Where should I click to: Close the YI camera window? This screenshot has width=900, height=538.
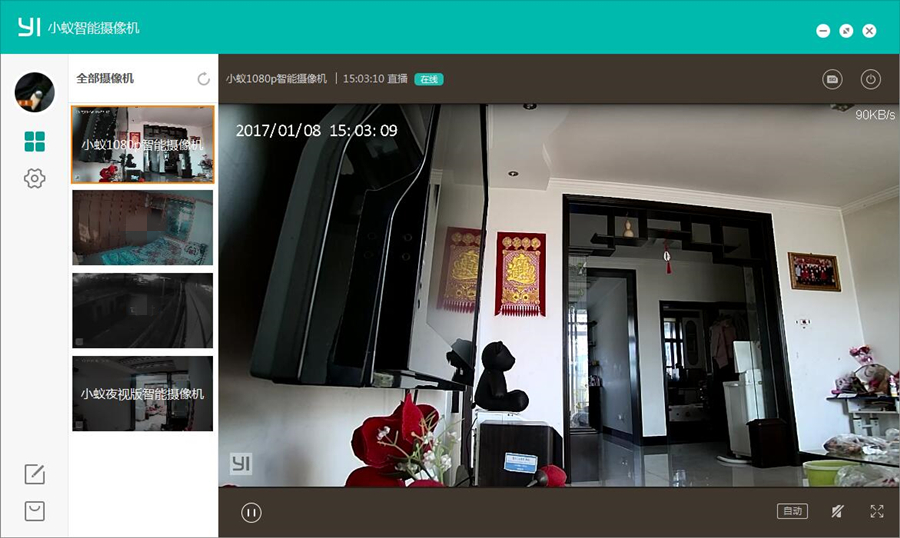(x=870, y=31)
